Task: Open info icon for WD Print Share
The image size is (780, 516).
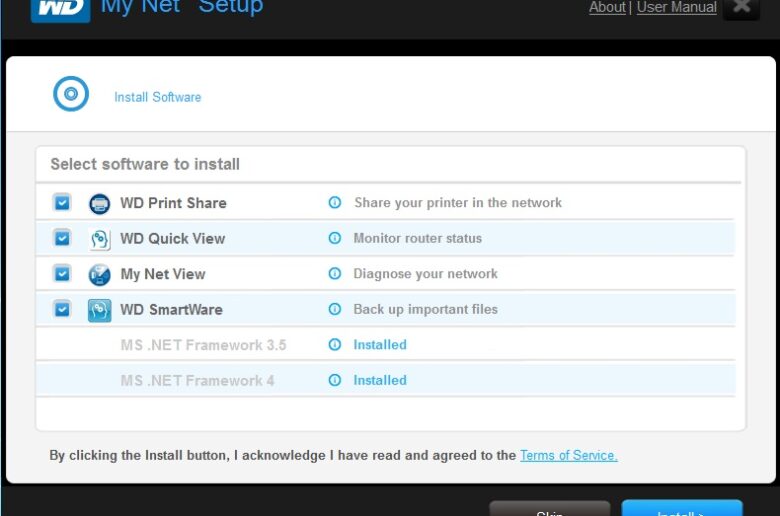Action: (x=335, y=203)
